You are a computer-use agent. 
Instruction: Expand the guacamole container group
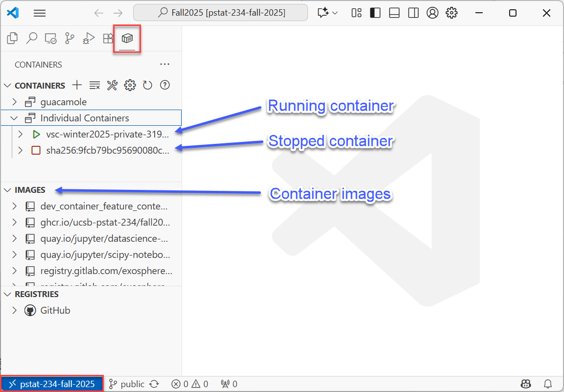15,102
